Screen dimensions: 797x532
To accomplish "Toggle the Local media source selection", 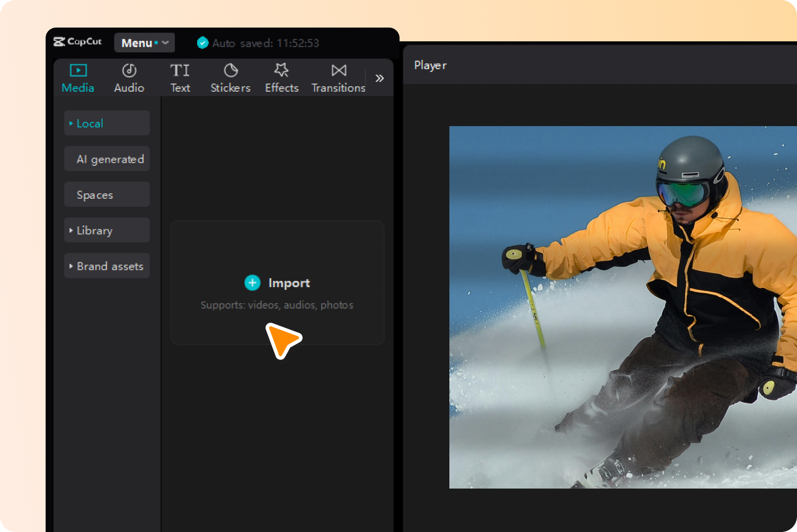I will coord(107,123).
